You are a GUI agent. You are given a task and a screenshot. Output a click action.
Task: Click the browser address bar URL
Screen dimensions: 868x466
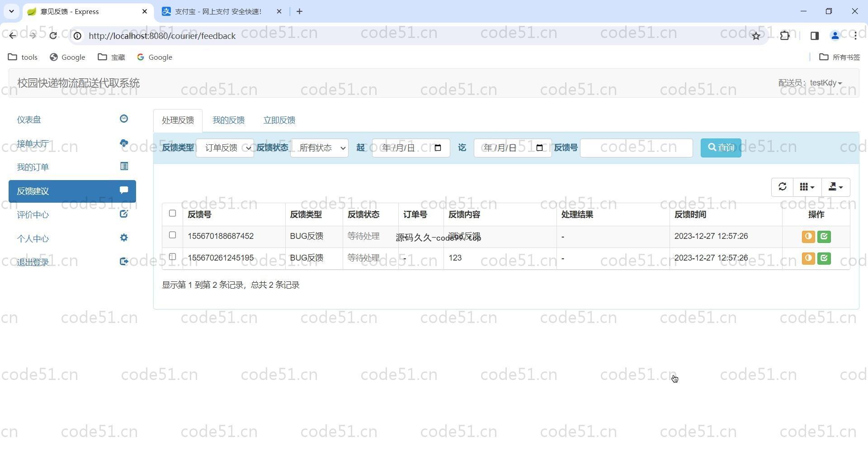[162, 36]
